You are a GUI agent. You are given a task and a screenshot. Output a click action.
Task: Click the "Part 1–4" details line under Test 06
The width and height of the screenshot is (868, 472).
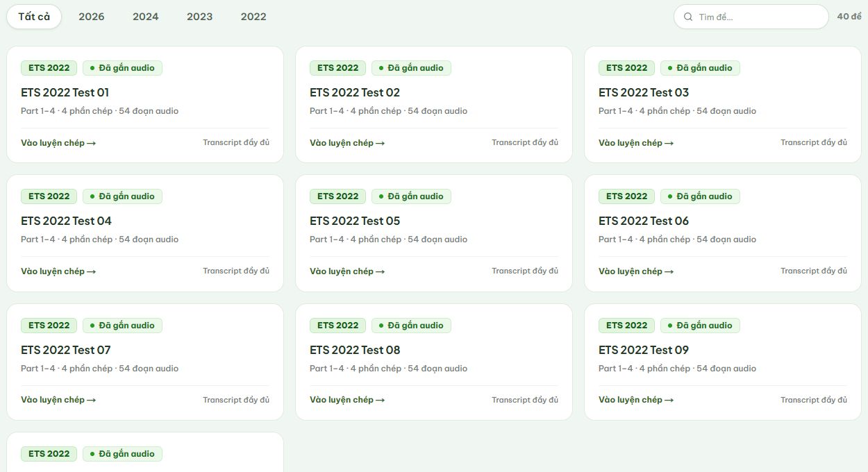point(677,239)
